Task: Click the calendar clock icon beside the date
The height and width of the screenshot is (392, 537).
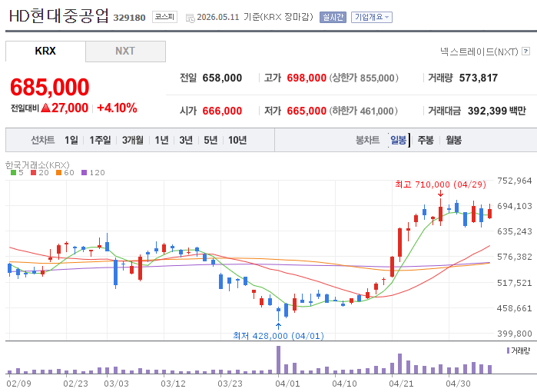Action: (x=190, y=18)
